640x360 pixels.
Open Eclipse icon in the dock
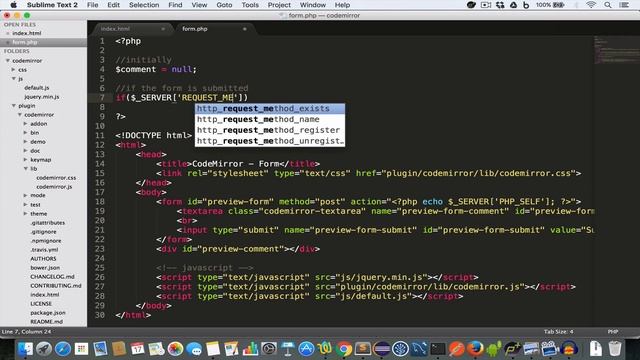click(x=382, y=349)
